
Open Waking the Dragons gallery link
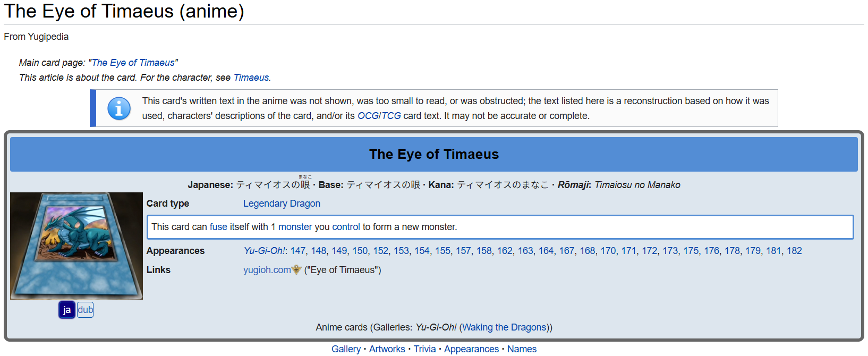click(505, 327)
